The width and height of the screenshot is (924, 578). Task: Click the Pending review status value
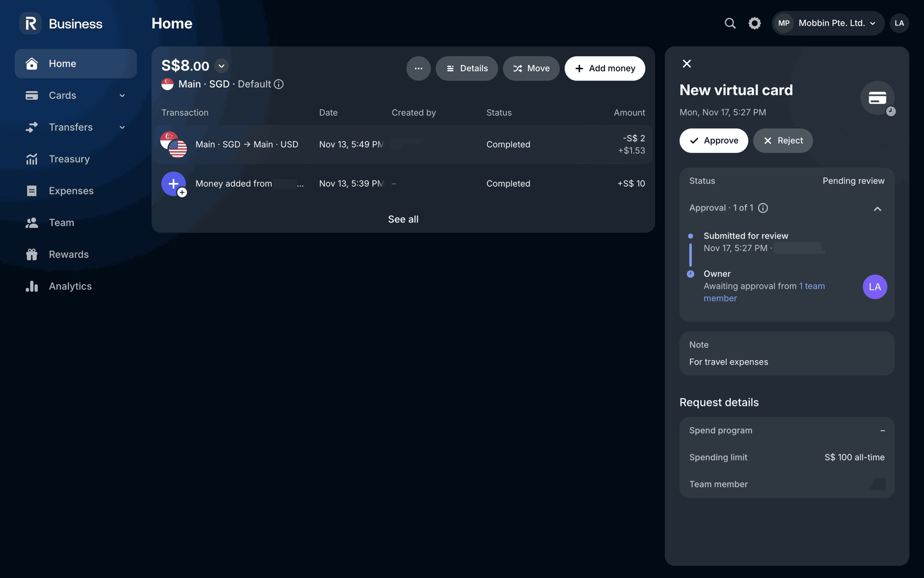853,181
